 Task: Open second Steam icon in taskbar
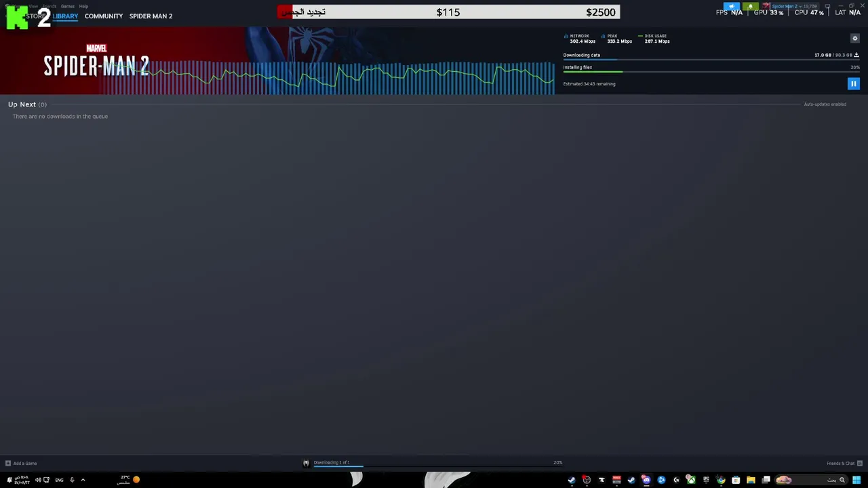point(631,480)
